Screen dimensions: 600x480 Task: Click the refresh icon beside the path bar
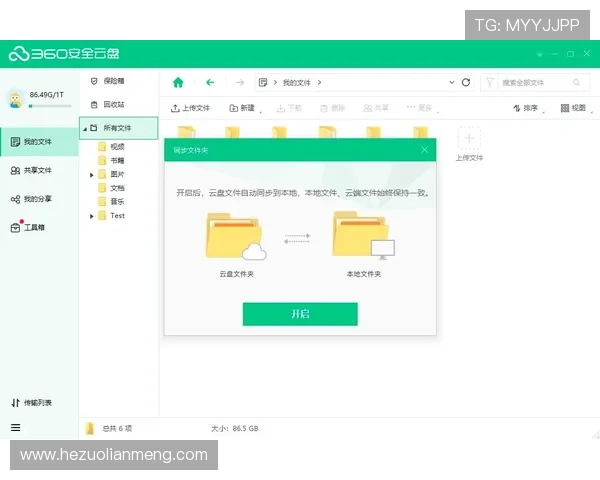(x=464, y=82)
